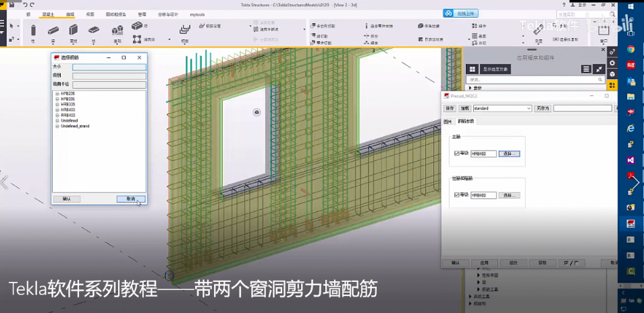Expand the RRB400 tree node

point(57,115)
